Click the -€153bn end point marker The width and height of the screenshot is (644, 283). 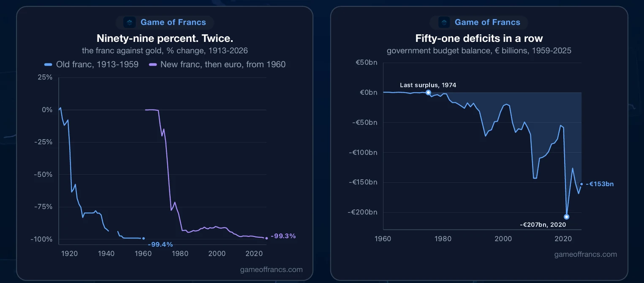(582, 184)
